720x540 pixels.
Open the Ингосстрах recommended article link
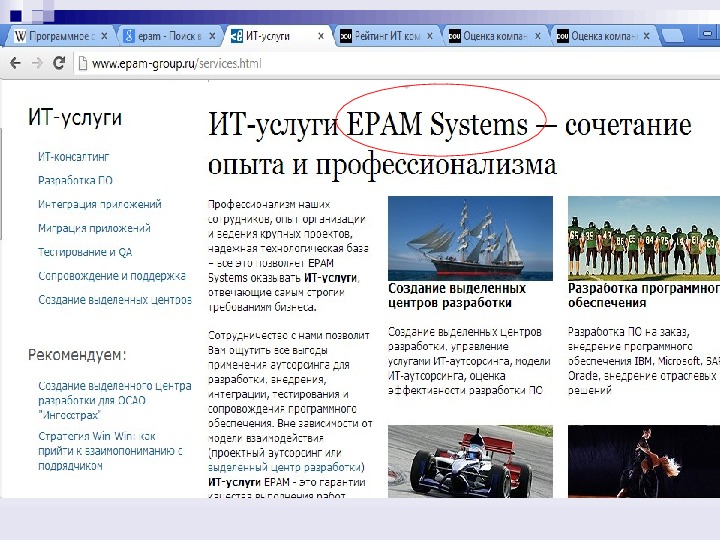tap(115, 400)
